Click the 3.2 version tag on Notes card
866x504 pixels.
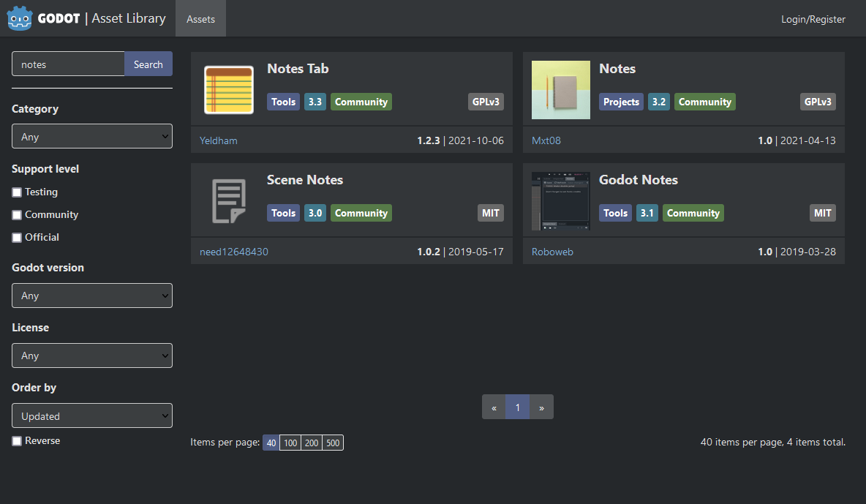pos(659,102)
